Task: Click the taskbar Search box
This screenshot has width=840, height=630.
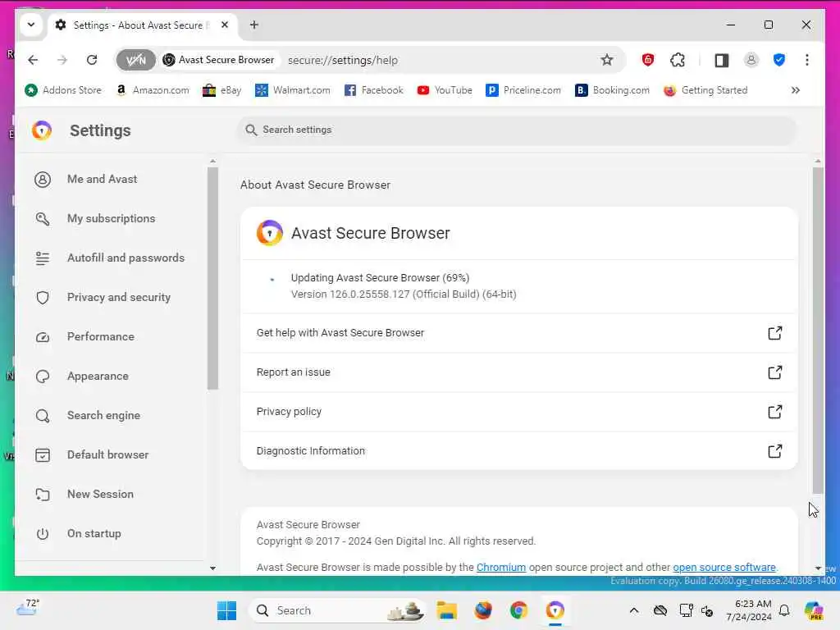Action: pos(339,610)
